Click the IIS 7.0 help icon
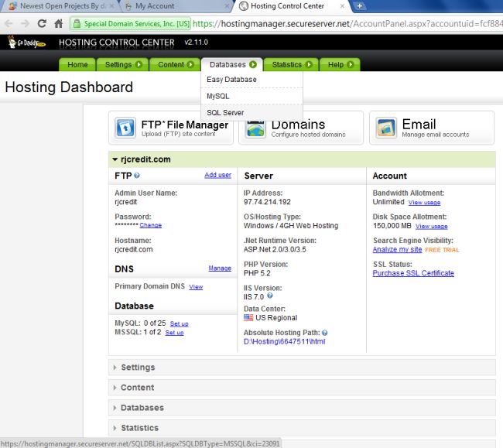This screenshot has height=448, width=503. [x=270, y=296]
